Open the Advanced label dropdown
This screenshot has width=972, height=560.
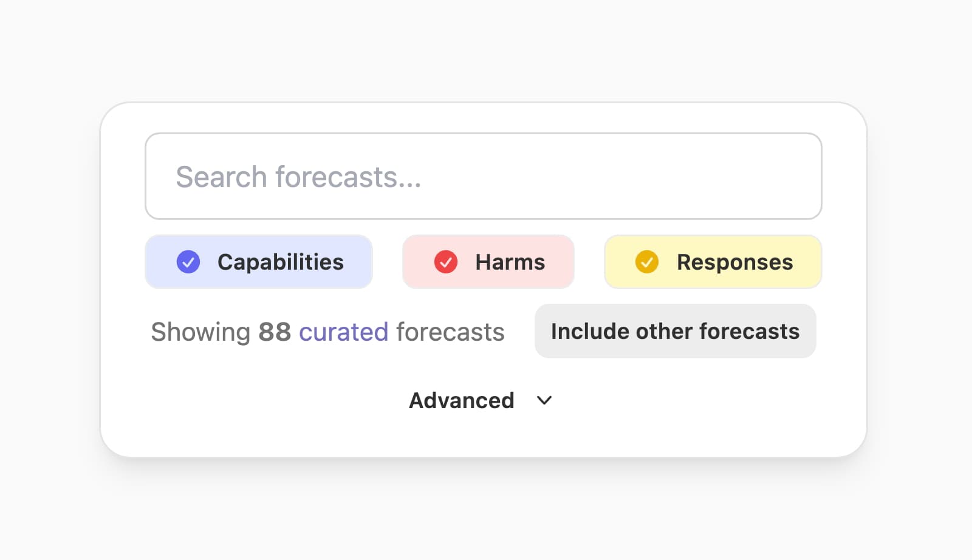(461, 400)
